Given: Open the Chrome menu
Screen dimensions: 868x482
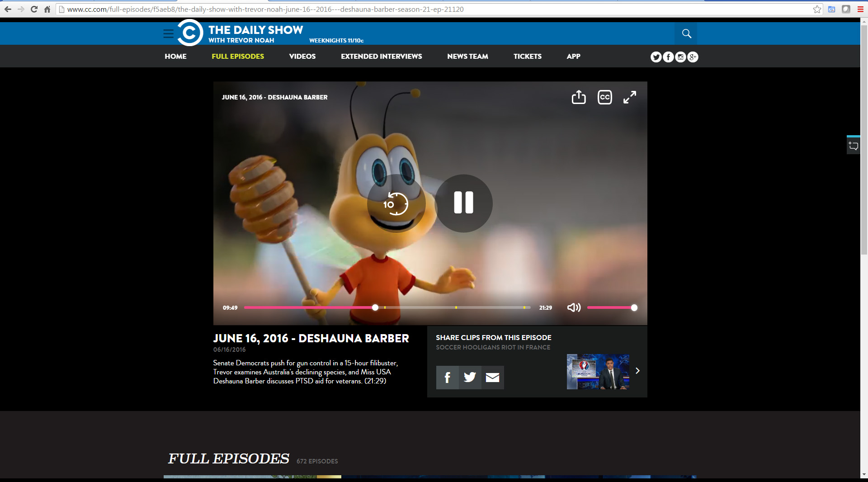Looking at the screenshot, I should click(860, 9).
